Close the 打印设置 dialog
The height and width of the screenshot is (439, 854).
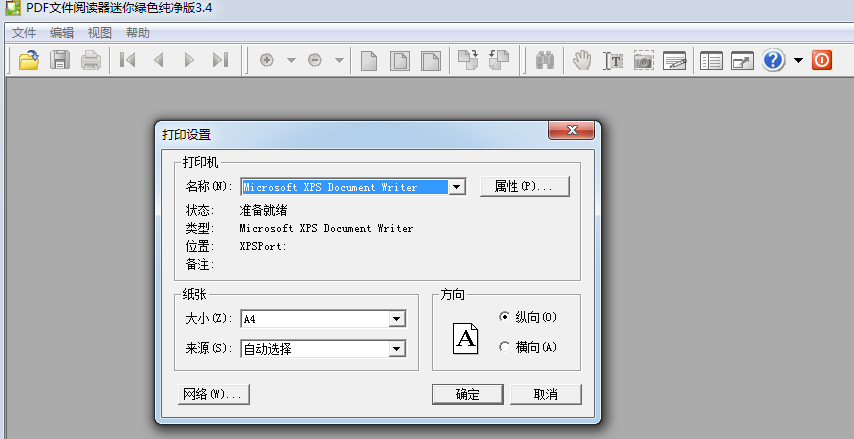pyautogui.click(x=571, y=130)
